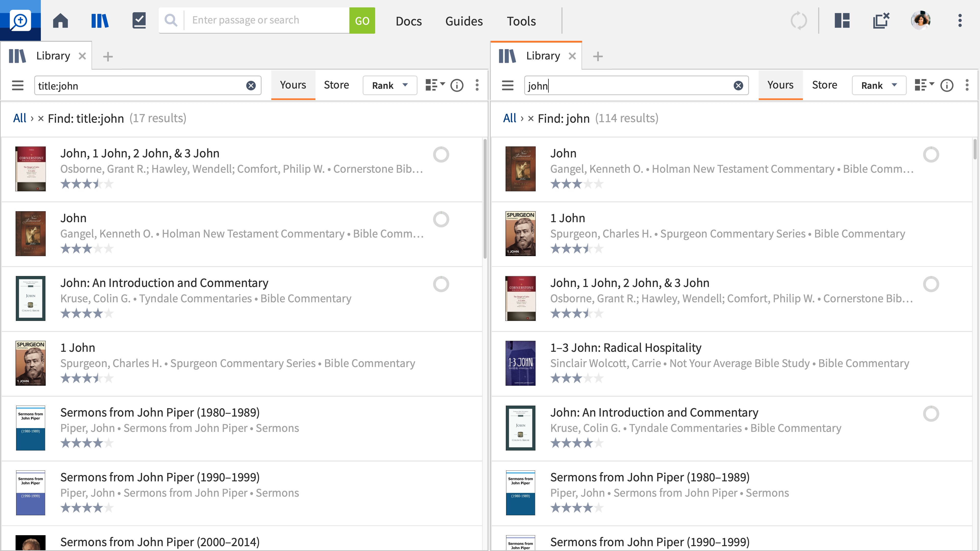Viewport: 980px width, 551px height.
Task: Show information panel in left library
Action: [x=457, y=85]
